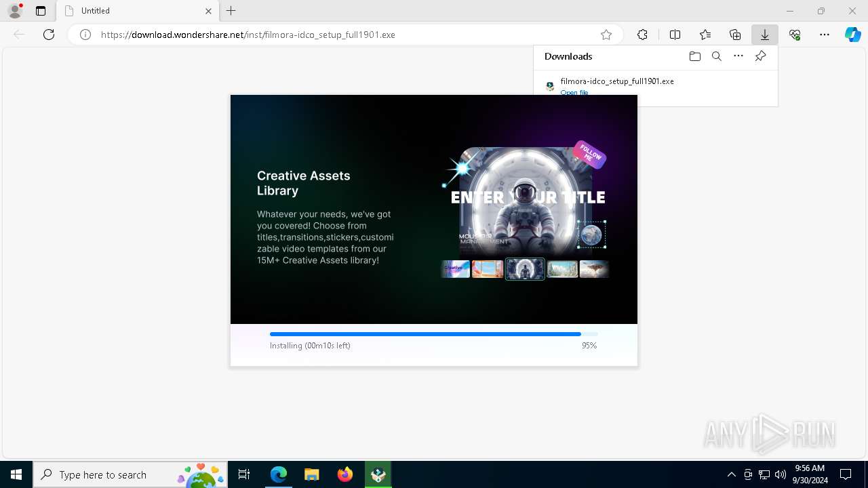Search downloads with magnifier icon
This screenshot has width=868, height=488.
[716, 56]
